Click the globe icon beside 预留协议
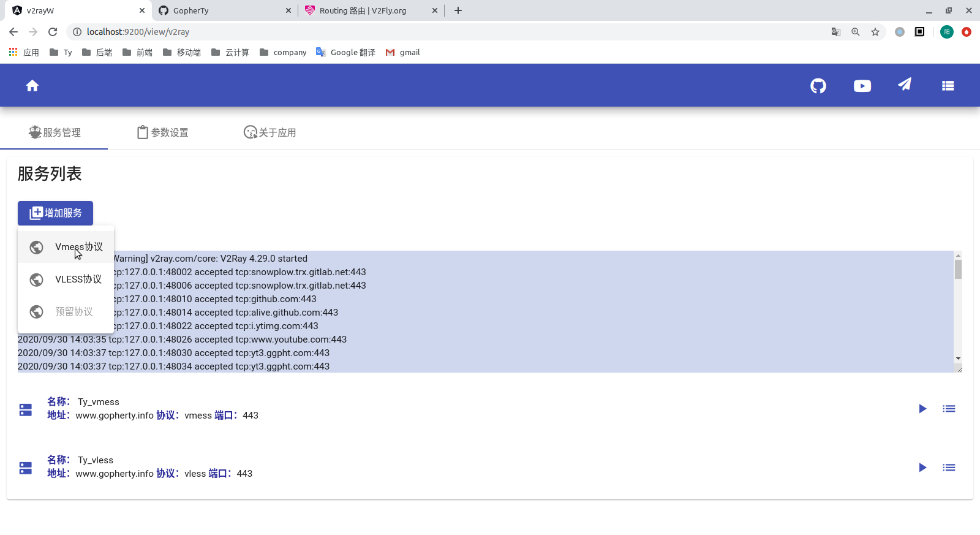The image size is (980, 535). pyautogui.click(x=37, y=312)
